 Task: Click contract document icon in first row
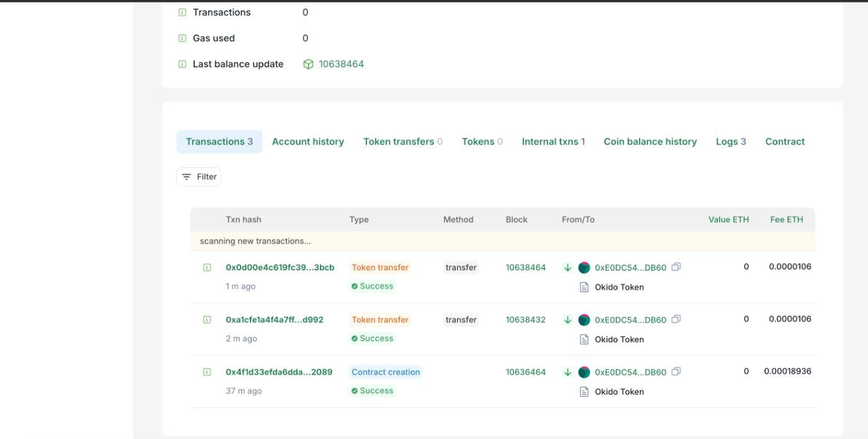584,287
